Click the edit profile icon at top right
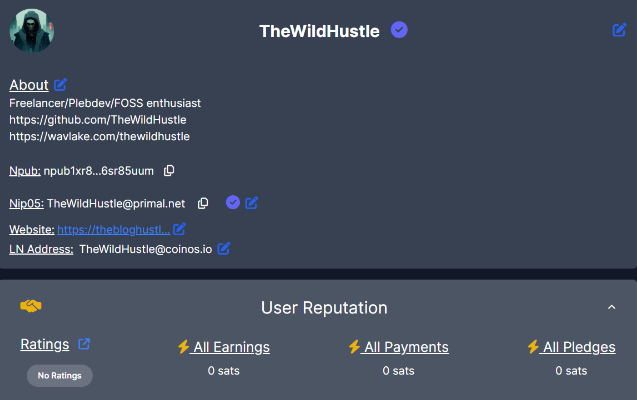637x400 pixels. (x=619, y=30)
